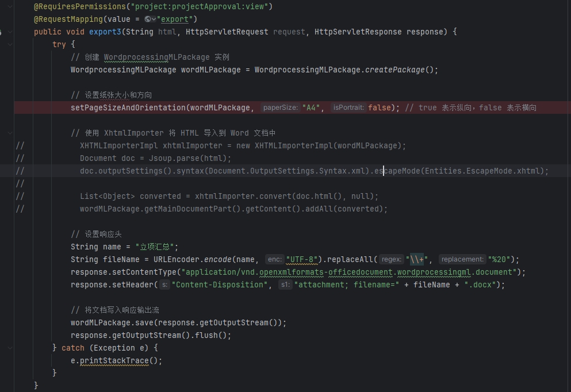Click the "\\+" regex string

pos(416,260)
